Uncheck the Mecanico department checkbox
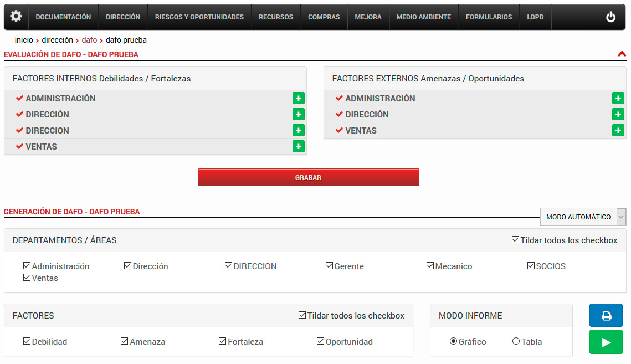Screen dimensions: 631x364 [430, 266]
